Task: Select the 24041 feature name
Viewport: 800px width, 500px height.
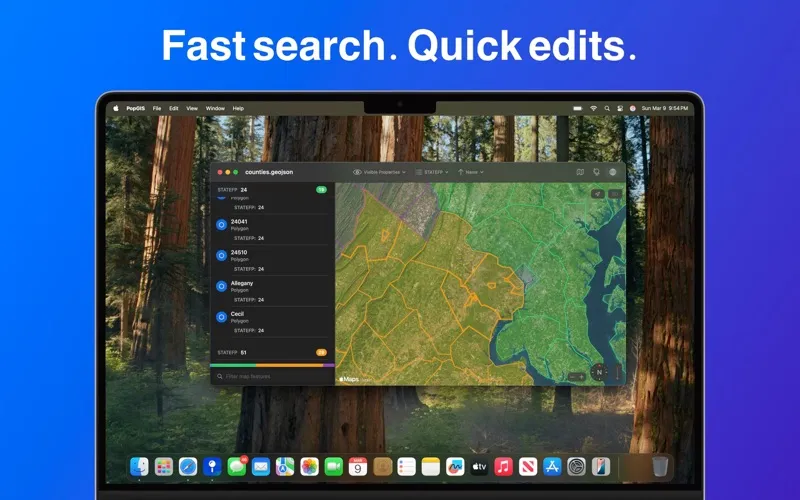Action: (239, 221)
